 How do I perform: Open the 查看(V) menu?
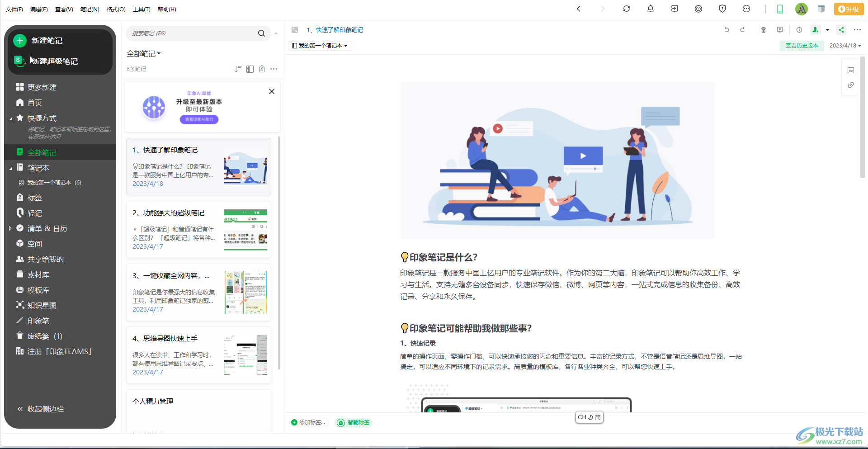click(64, 9)
